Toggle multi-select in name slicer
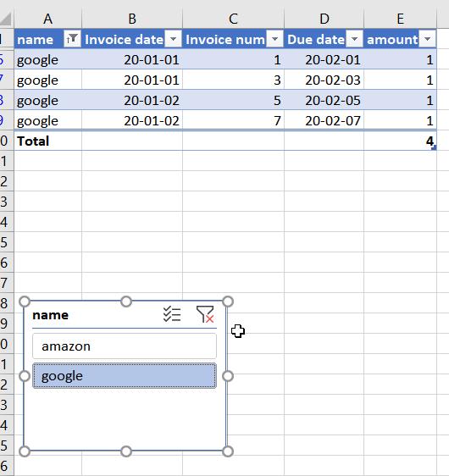 coord(172,314)
